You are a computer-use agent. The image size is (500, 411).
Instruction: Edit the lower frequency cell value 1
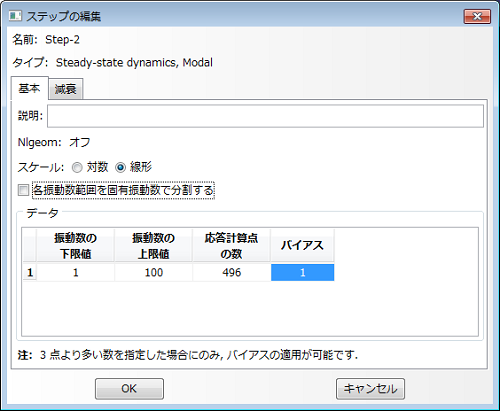76,273
